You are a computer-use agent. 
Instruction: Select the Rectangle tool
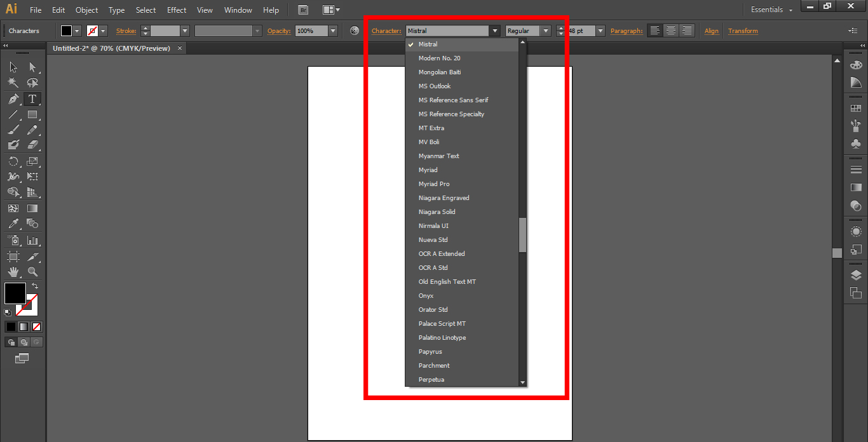(32, 116)
